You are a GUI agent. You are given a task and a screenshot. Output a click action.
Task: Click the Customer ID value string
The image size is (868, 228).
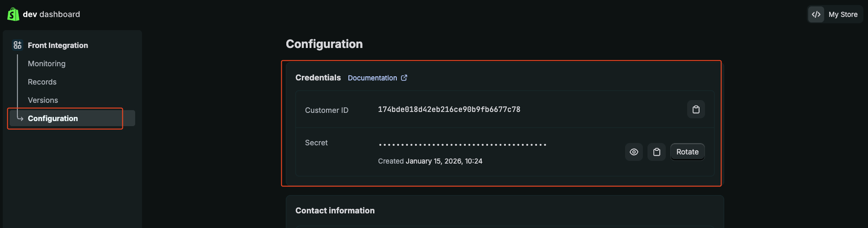(x=449, y=110)
